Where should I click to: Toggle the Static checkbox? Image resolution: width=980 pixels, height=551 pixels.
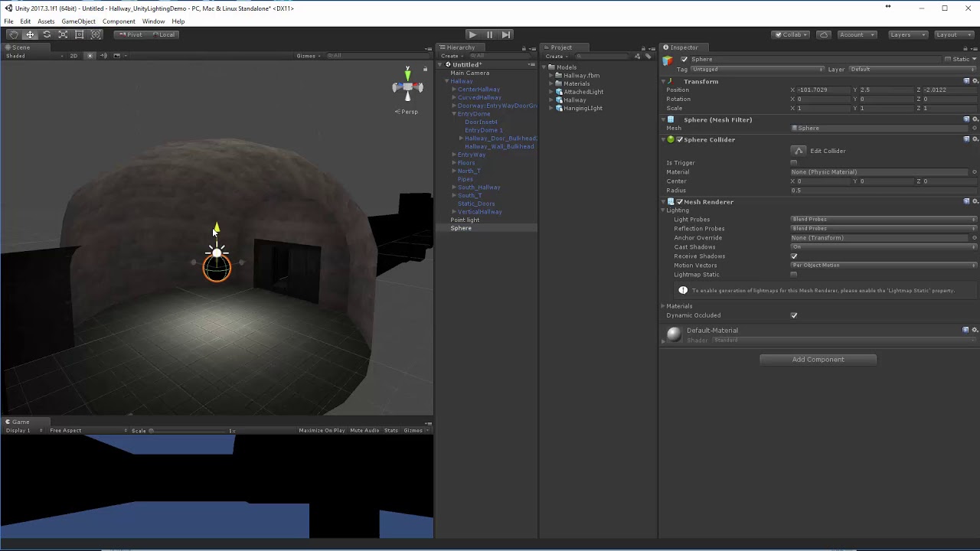[x=948, y=59]
